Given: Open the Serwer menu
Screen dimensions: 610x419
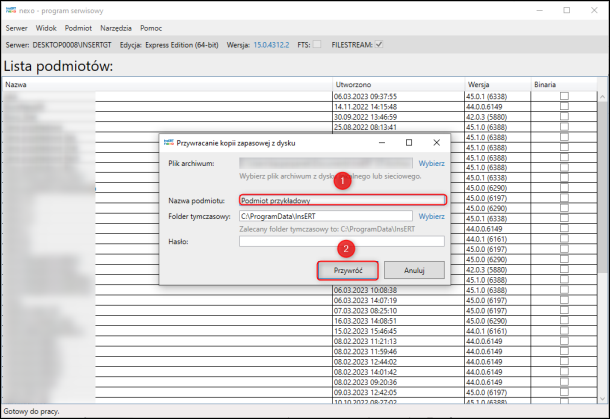Looking at the screenshot, I should pos(16,28).
